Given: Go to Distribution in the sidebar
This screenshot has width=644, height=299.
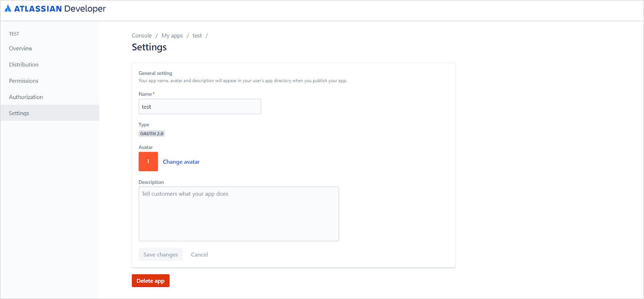Looking at the screenshot, I should click(x=24, y=64).
